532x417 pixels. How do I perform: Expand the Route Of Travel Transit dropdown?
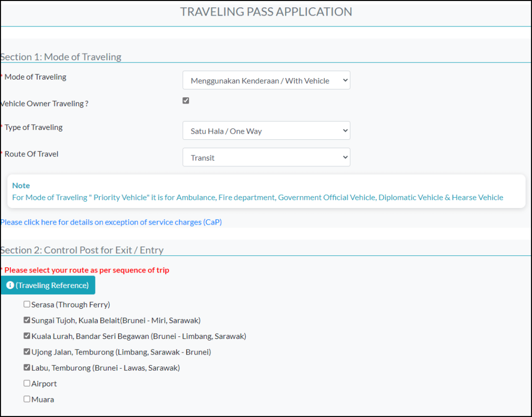click(266, 157)
